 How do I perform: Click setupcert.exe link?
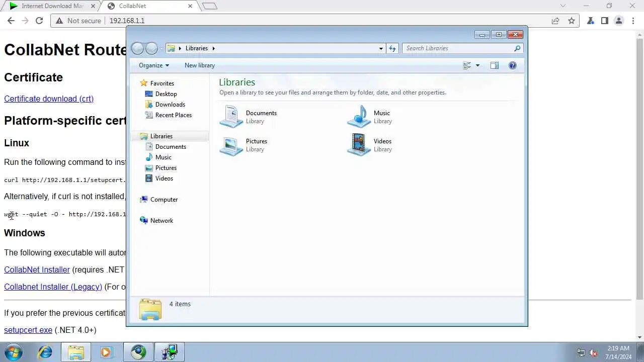[28, 330]
